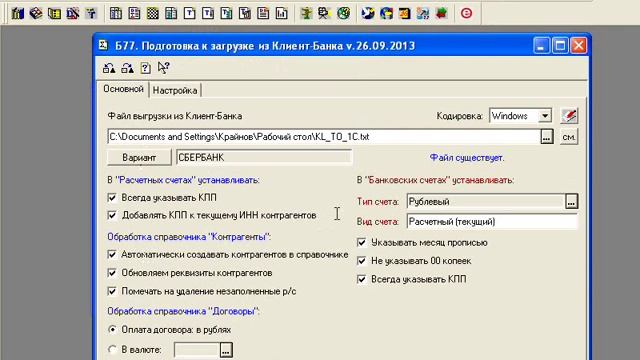Click the file path input field

click(324, 137)
